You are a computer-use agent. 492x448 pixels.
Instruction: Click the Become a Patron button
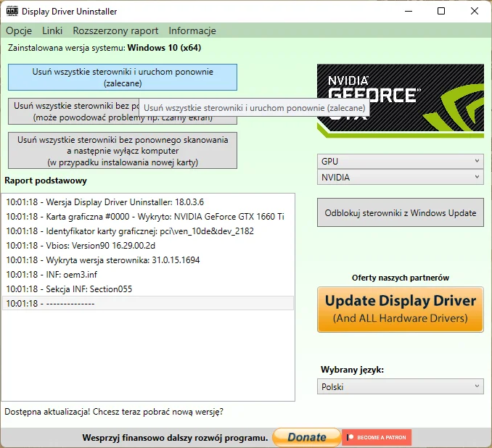point(377,437)
